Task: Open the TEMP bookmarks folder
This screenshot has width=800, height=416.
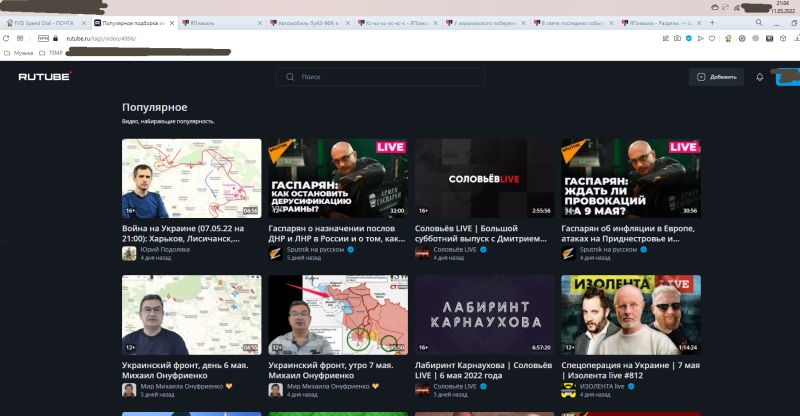Action: (x=51, y=53)
